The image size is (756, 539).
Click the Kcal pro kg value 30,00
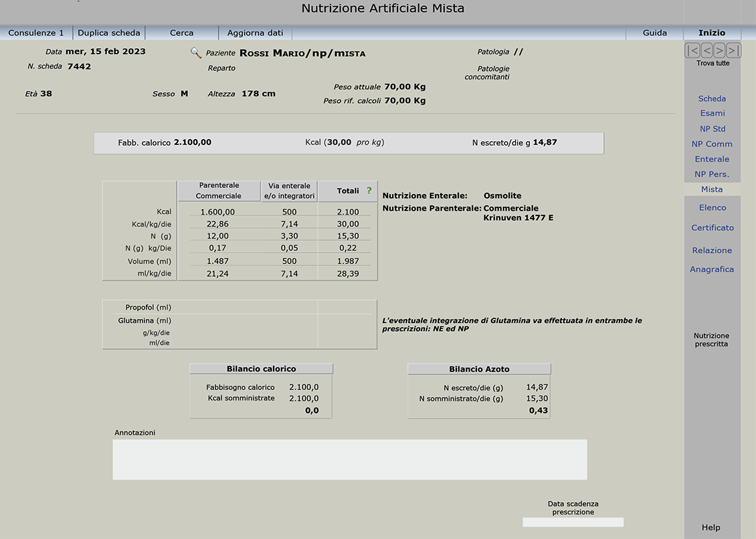click(x=339, y=142)
